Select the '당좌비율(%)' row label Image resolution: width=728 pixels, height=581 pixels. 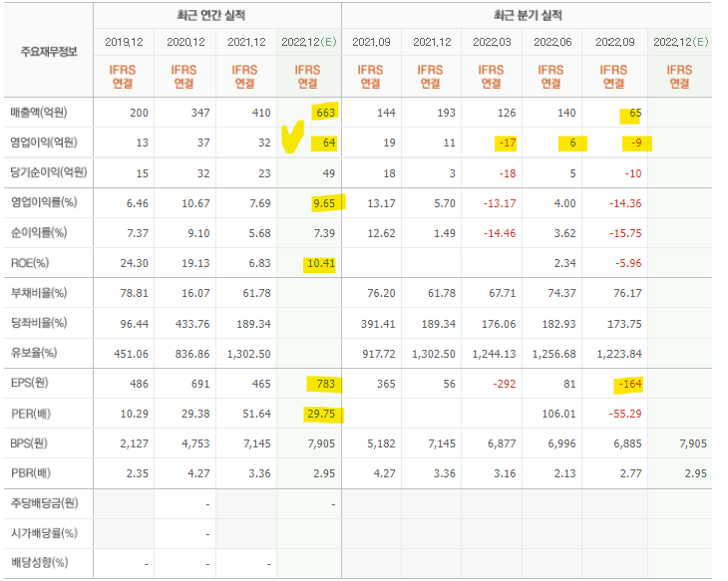point(39,323)
